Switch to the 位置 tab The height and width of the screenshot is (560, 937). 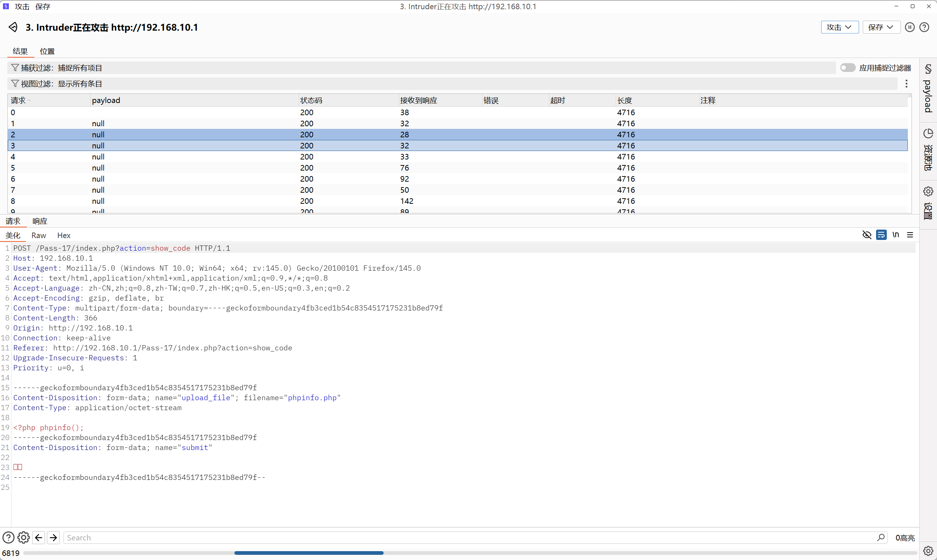pyautogui.click(x=47, y=51)
